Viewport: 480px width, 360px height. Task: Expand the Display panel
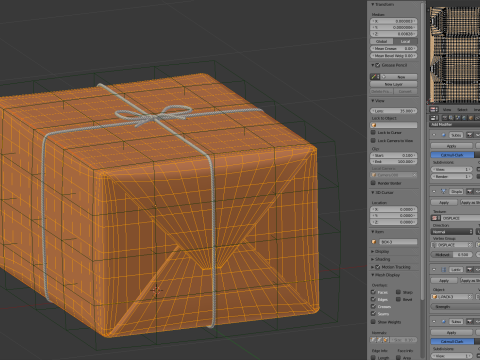[x=373, y=251]
